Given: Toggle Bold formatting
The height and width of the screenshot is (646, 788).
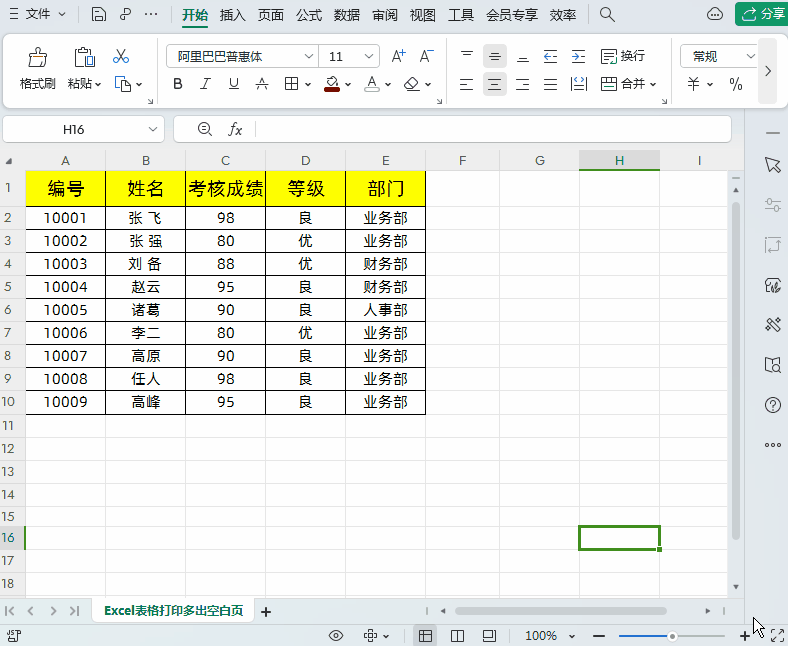Looking at the screenshot, I should [x=177, y=84].
